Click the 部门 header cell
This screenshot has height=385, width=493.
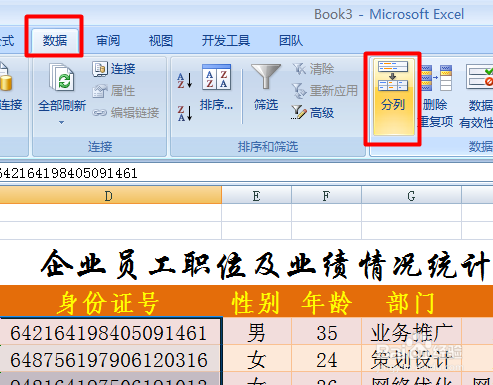coord(411,302)
